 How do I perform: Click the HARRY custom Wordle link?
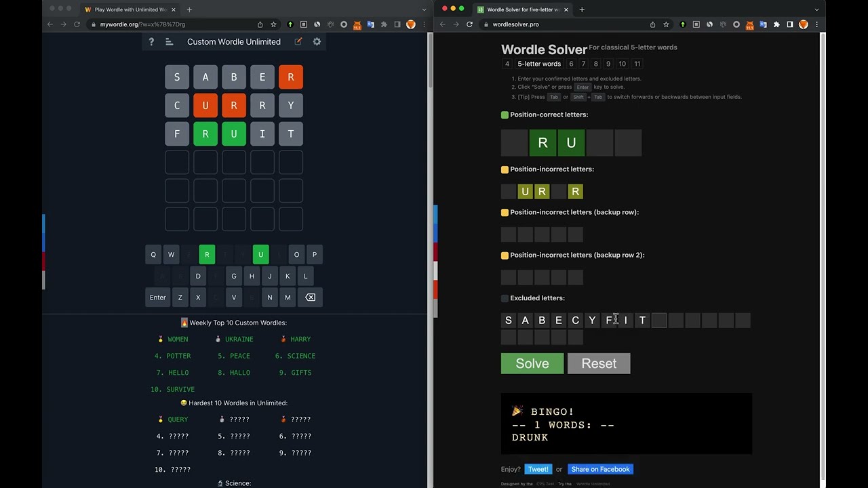[x=300, y=339]
